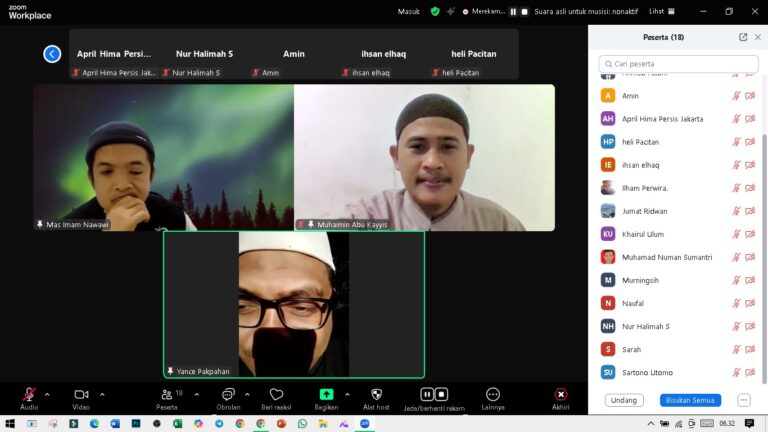Start screen share with Bagikan
The height and width of the screenshot is (432, 768).
[x=326, y=395]
